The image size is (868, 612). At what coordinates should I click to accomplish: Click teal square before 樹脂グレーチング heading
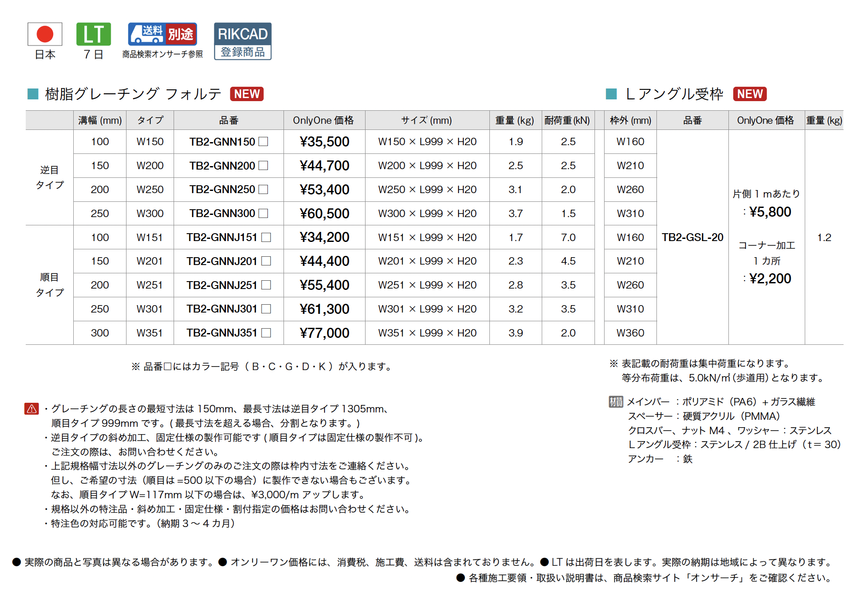(x=33, y=94)
